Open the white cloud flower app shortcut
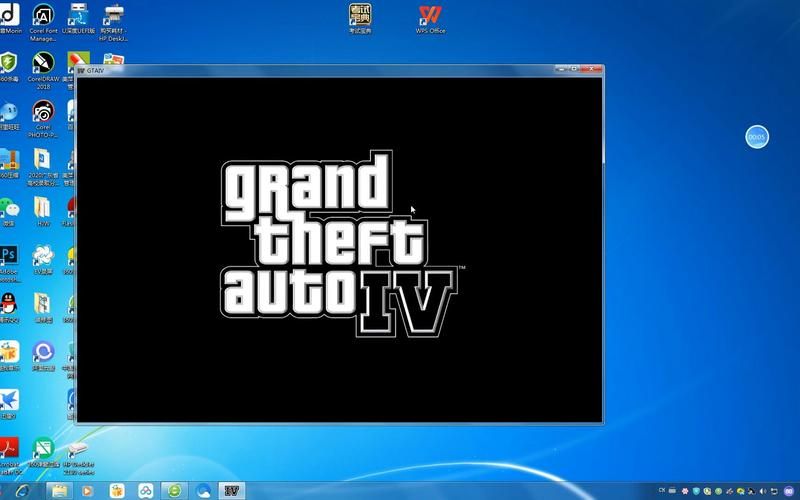This screenshot has width=800, height=500. (43, 260)
